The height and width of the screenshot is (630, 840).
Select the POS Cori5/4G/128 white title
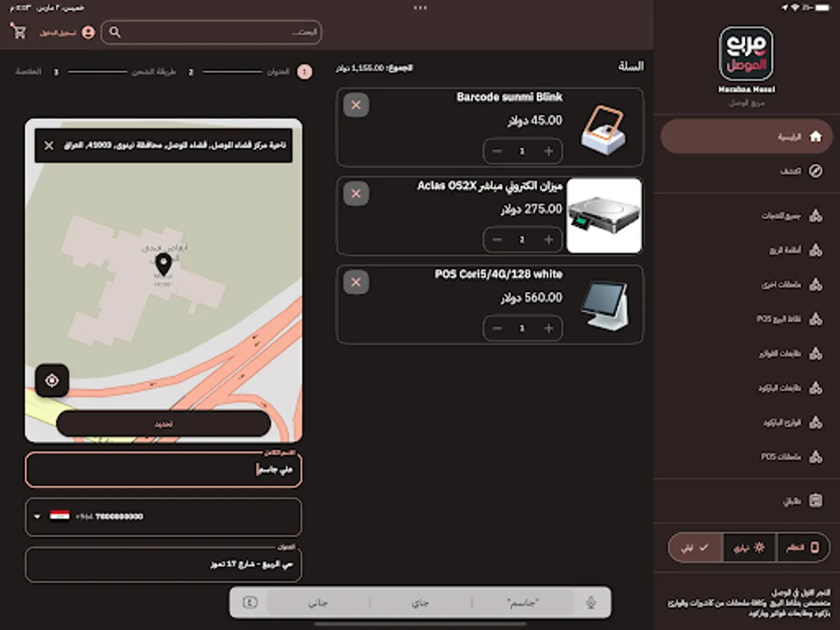coord(498,274)
